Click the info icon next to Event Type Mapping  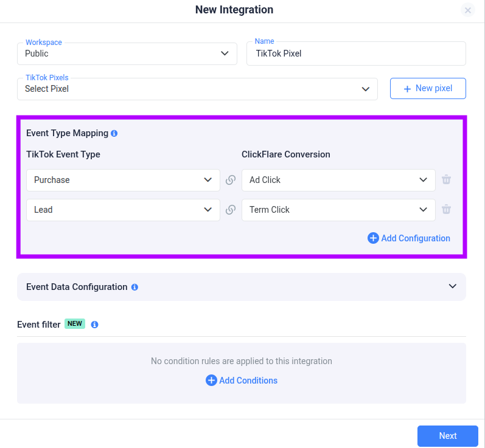pos(114,134)
